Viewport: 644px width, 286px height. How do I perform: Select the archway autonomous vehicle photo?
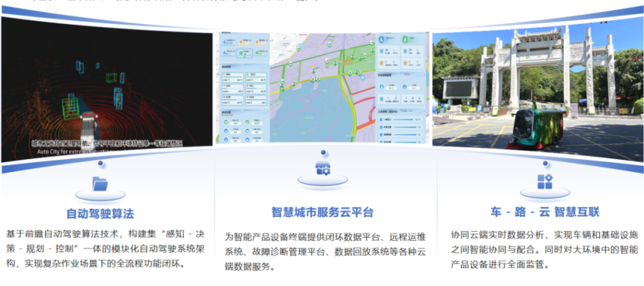pyautogui.click(x=538, y=88)
